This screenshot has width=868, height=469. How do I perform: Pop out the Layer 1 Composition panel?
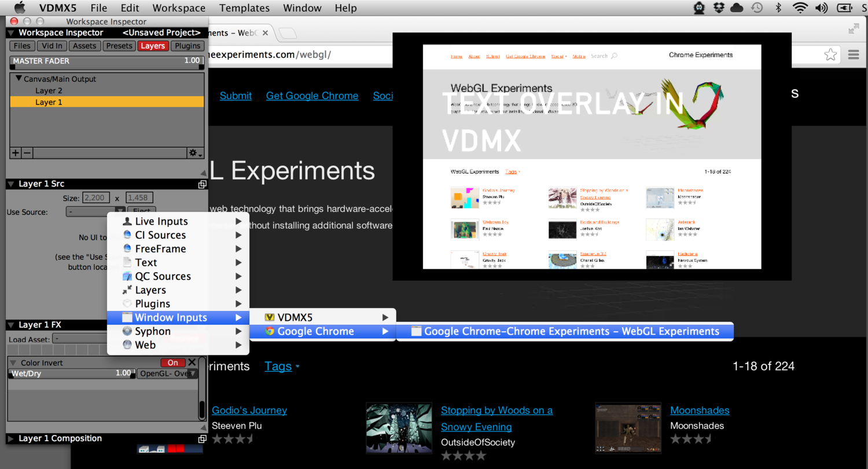click(202, 439)
